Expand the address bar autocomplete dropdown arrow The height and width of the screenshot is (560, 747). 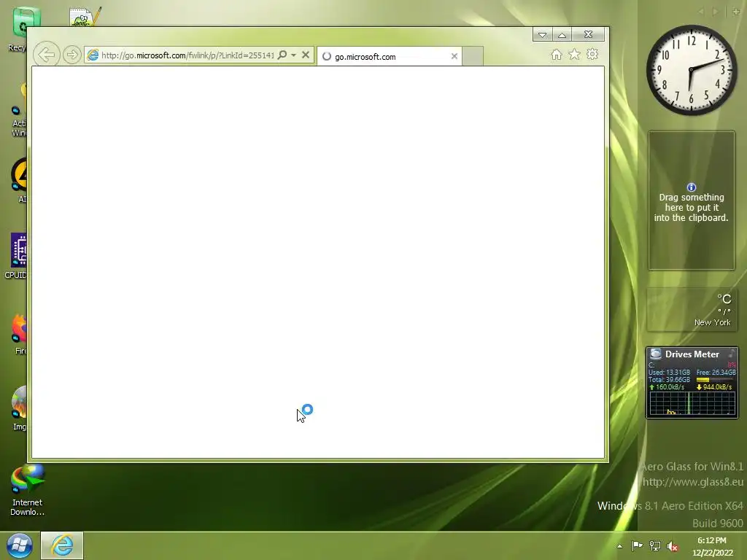pos(293,55)
